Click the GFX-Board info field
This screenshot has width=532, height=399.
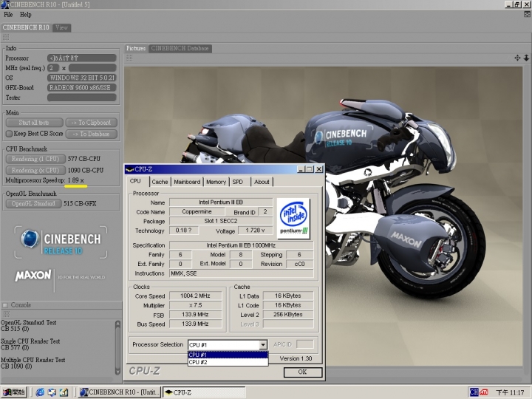click(x=82, y=87)
